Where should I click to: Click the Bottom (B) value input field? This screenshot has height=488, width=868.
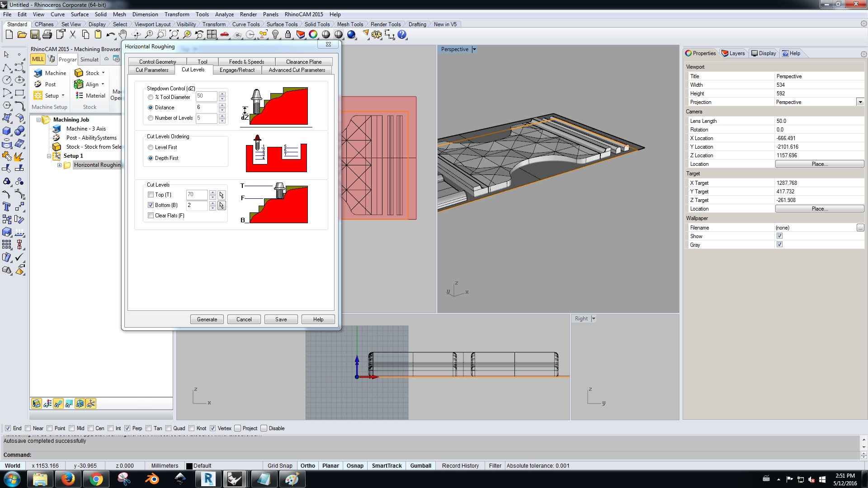click(x=197, y=205)
